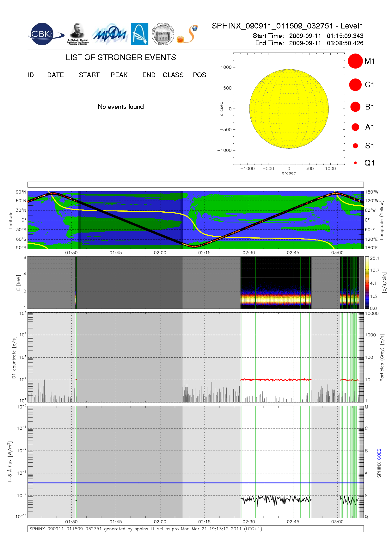The image size is (392, 555).
Task: Click the Lebedev Physical Institute portrait logo
Action: 77,34
